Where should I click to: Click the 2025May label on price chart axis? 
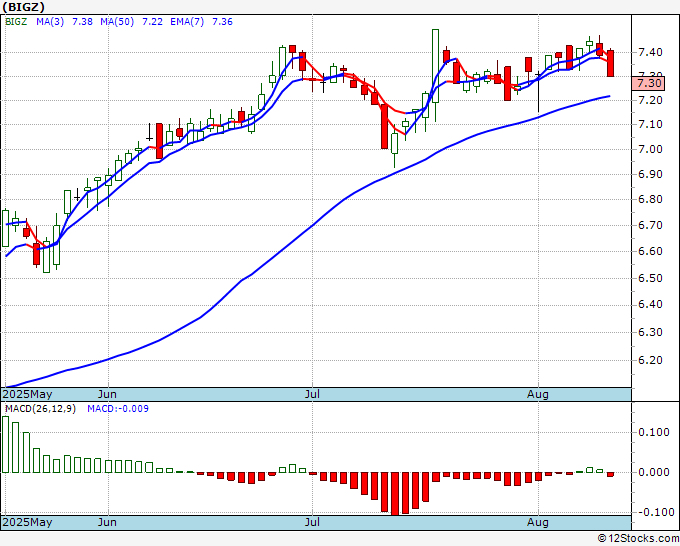pyautogui.click(x=27, y=394)
